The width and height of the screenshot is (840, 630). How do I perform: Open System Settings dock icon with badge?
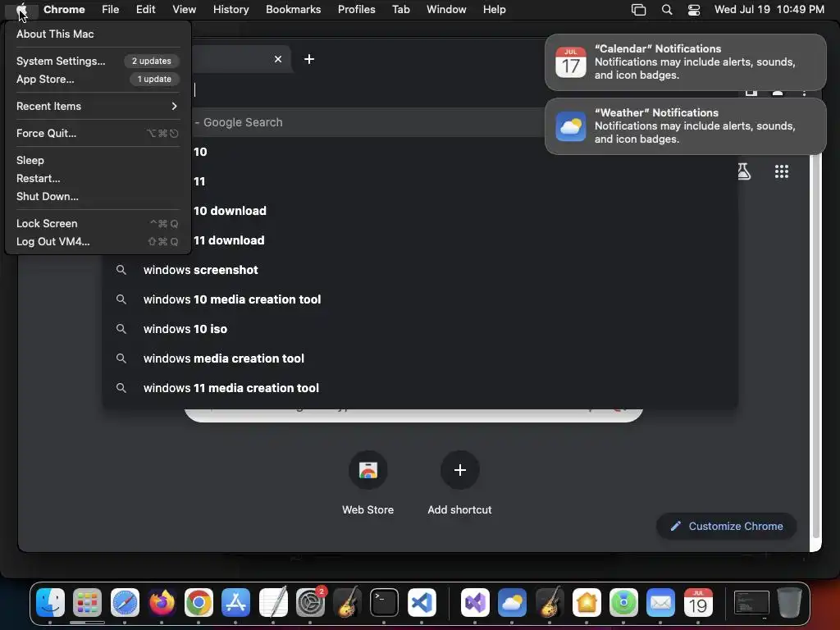[311, 603]
